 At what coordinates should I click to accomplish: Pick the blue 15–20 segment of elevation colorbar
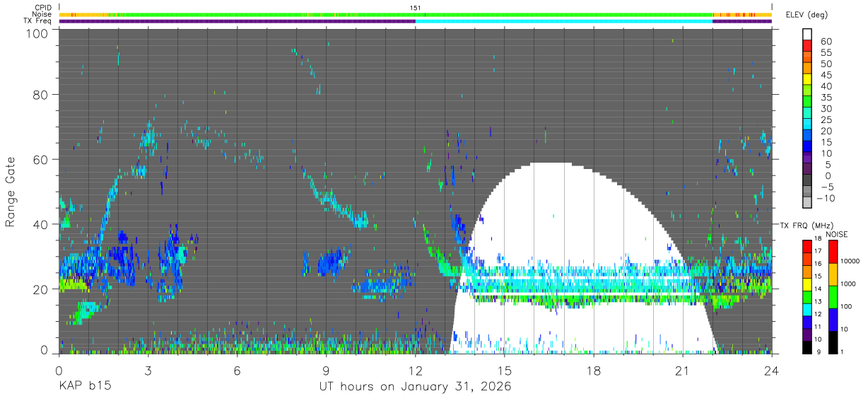(x=807, y=136)
